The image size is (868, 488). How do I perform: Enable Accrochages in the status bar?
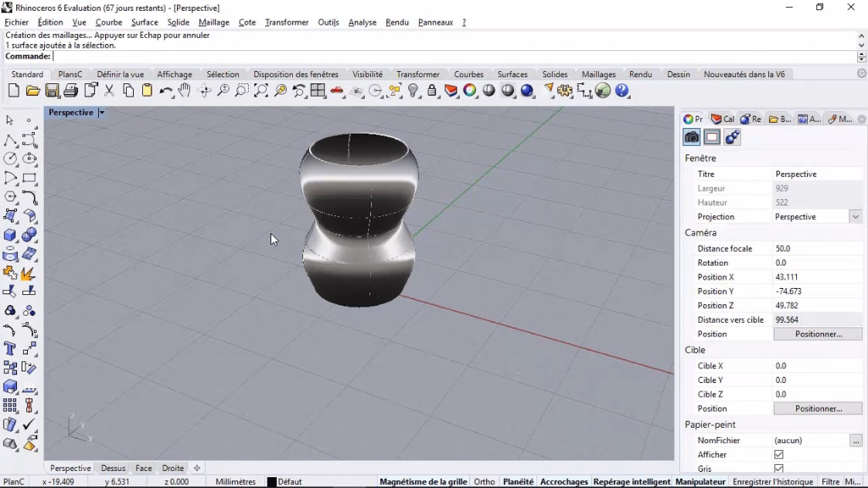pyautogui.click(x=564, y=480)
